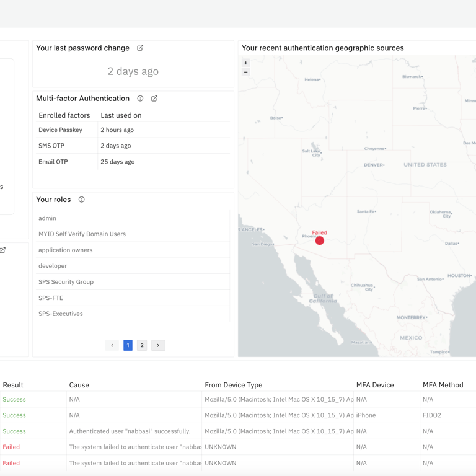The height and width of the screenshot is (476, 476).
Task: Go to next roles page
Action: pyautogui.click(x=158, y=345)
